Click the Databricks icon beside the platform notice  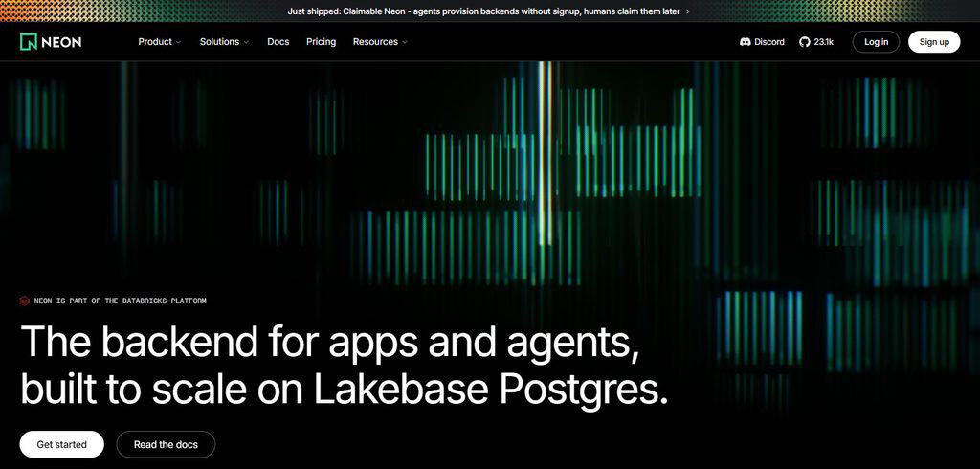click(24, 301)
